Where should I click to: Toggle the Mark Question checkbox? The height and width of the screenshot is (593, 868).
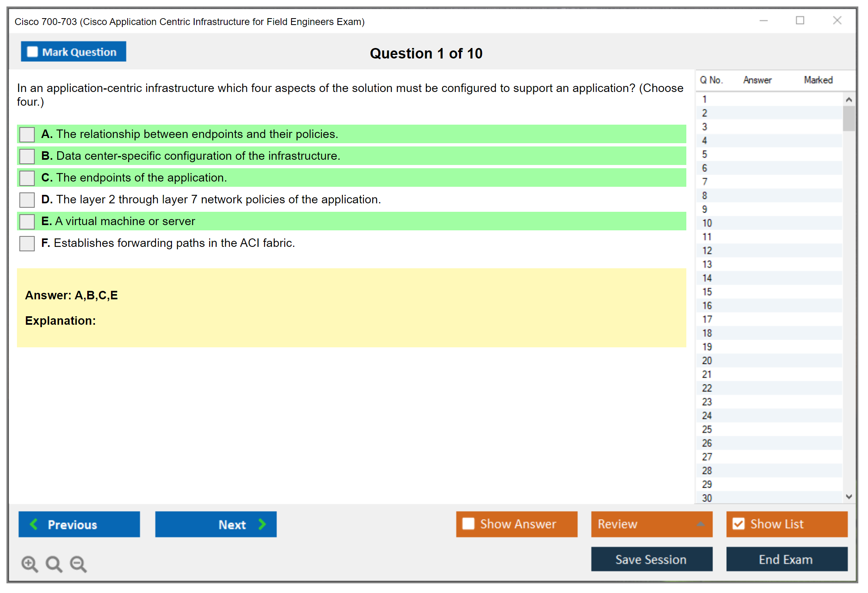coord(32,52)
